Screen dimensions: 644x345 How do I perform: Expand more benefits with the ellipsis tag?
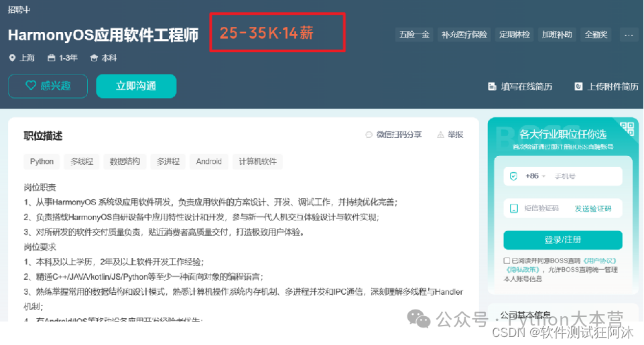tap(629, 35)
